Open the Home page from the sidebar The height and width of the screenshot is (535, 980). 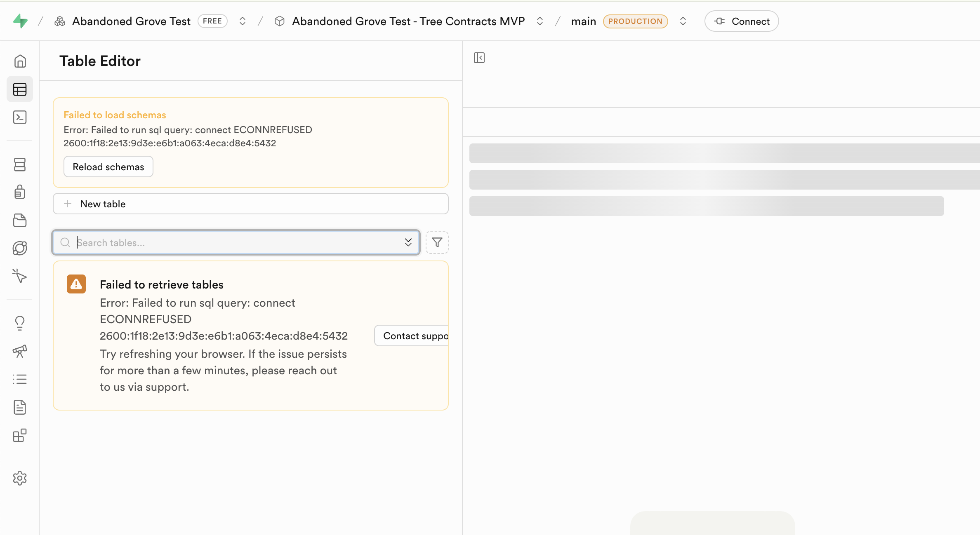coord(20,61)
